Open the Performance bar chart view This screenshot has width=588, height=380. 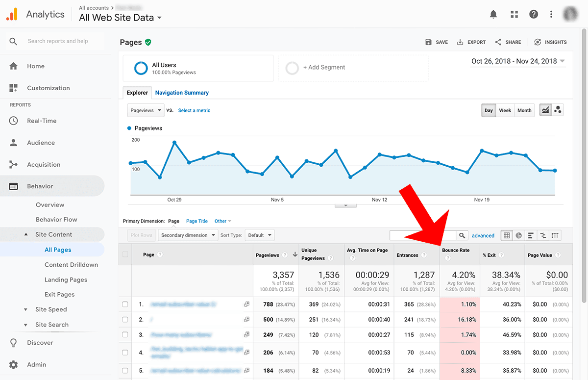(531, 235)
